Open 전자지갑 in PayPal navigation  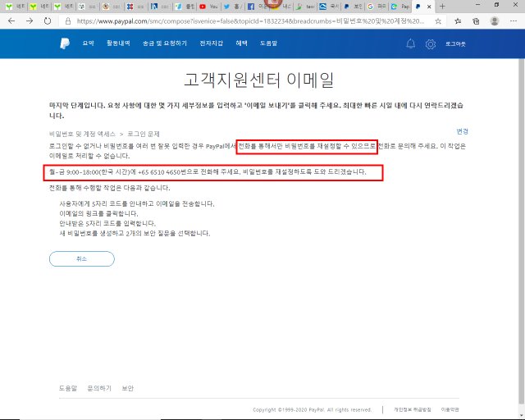tap(212, 43)
